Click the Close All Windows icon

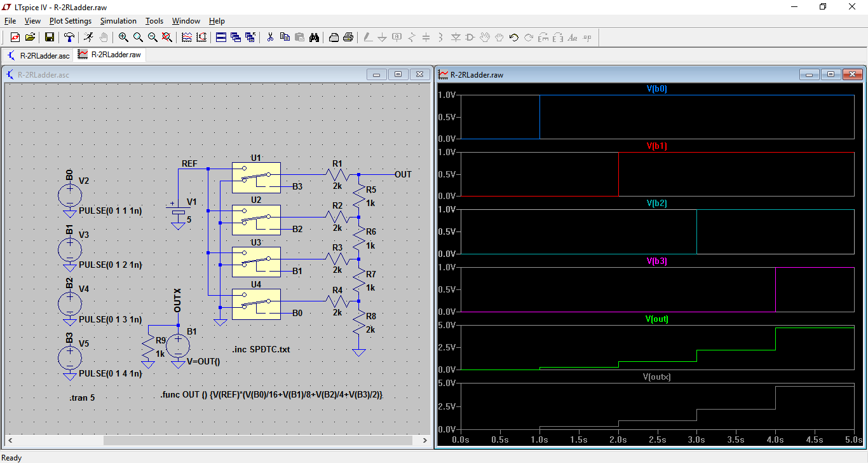tap(250, 38)
